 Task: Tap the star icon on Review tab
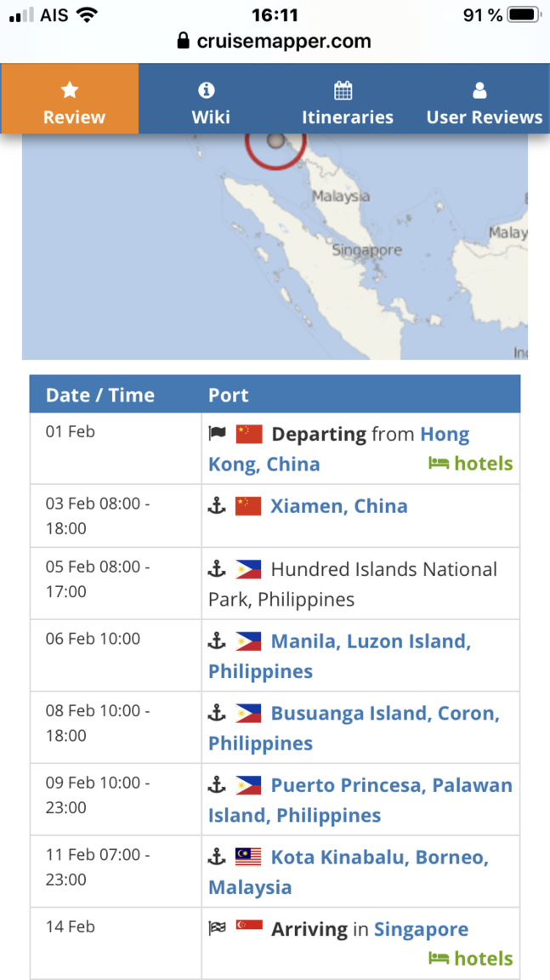tap(70, 91)
